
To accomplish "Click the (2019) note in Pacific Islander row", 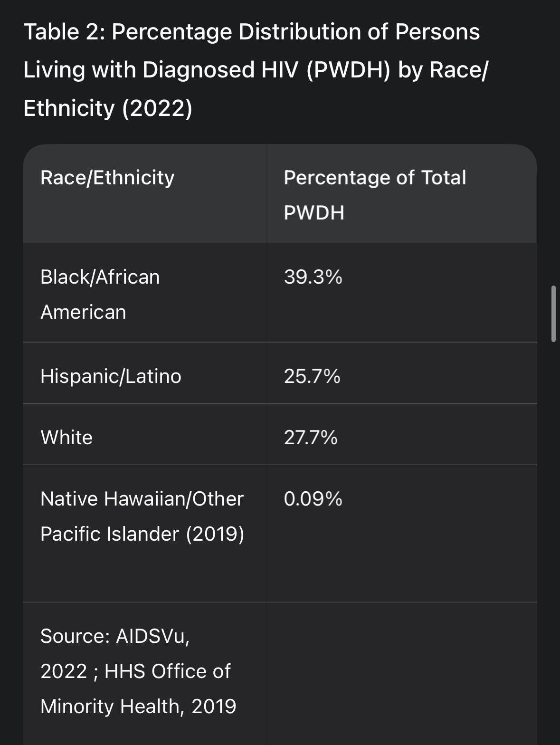I will (x=215, y=534).
